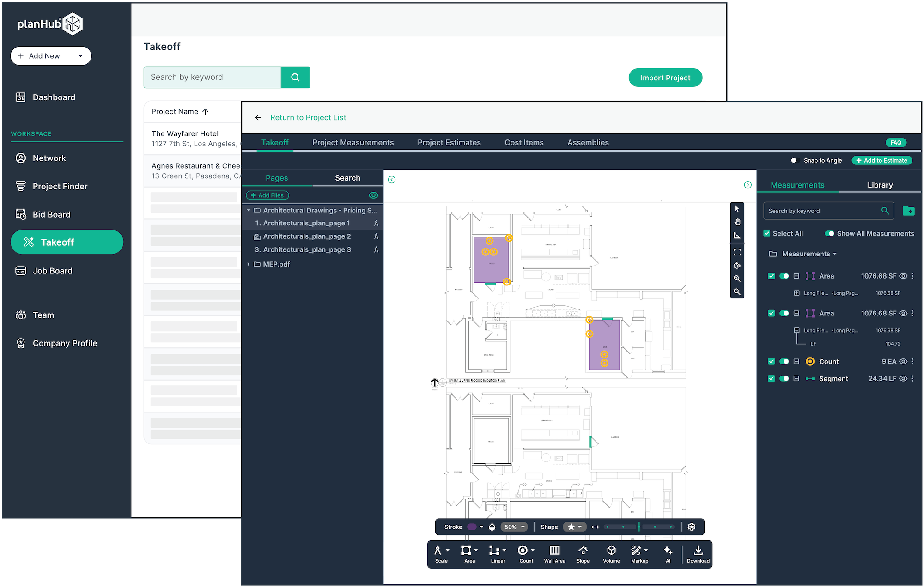Enable the Snap to Angle toggle
The height and width of the screenshot is (588, 924).
(796, 160)
